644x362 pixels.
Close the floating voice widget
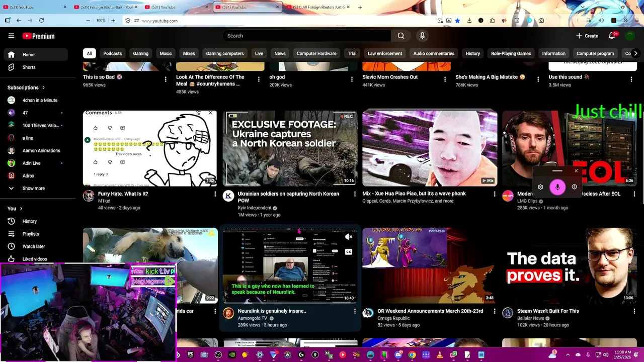click(576, 171)
